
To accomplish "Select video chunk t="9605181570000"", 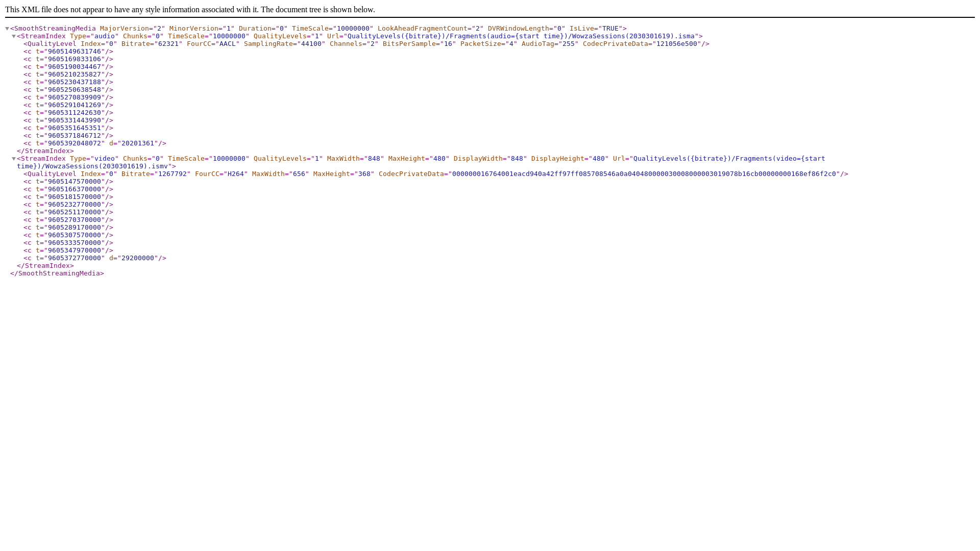I will [68, 197].
